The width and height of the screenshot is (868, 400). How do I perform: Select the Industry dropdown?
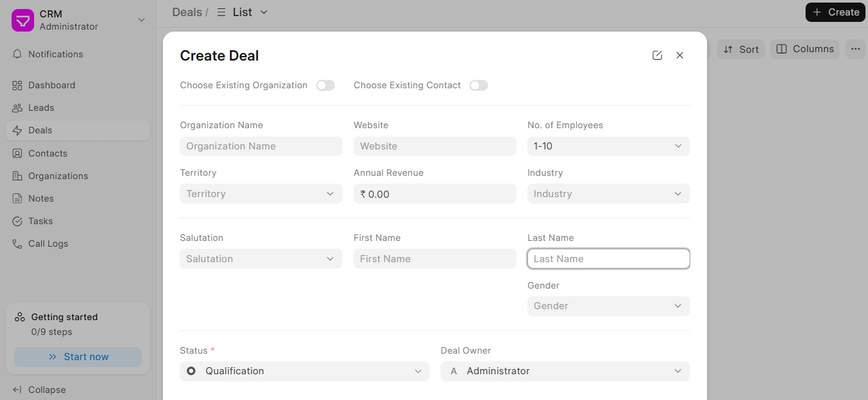pos(608,194)
